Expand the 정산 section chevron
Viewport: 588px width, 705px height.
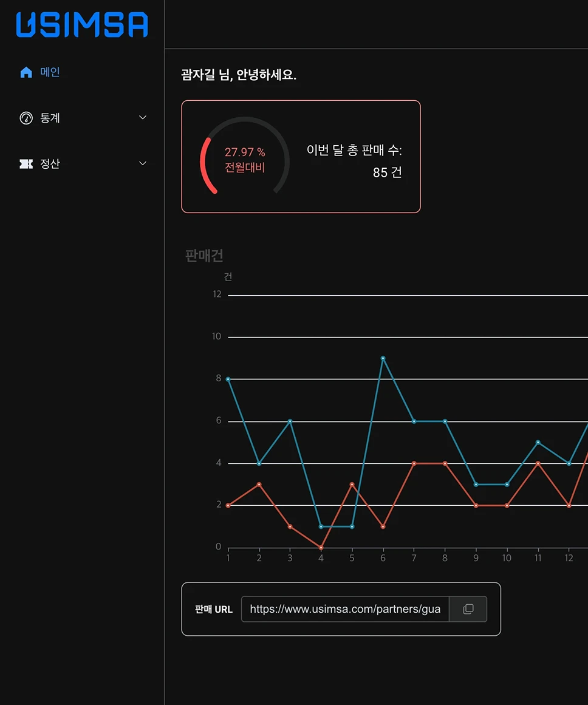(x=142, y=163)
